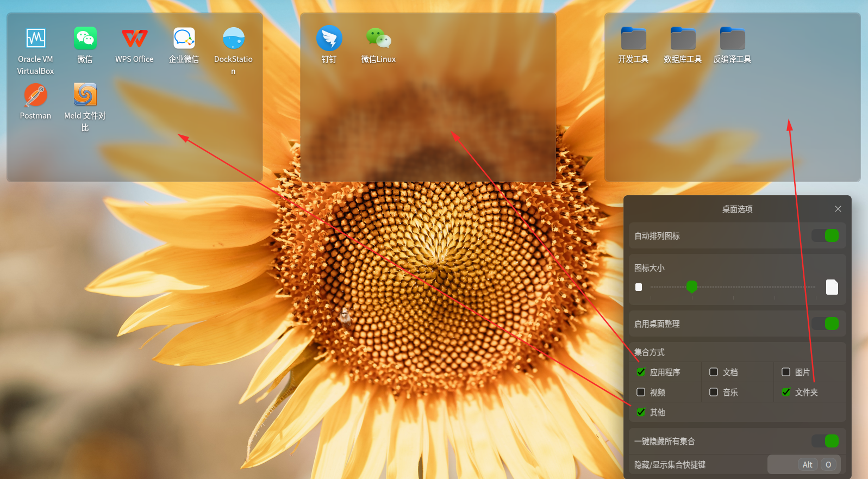Open the Meld 文件对比 icon

tap(85, 95)
